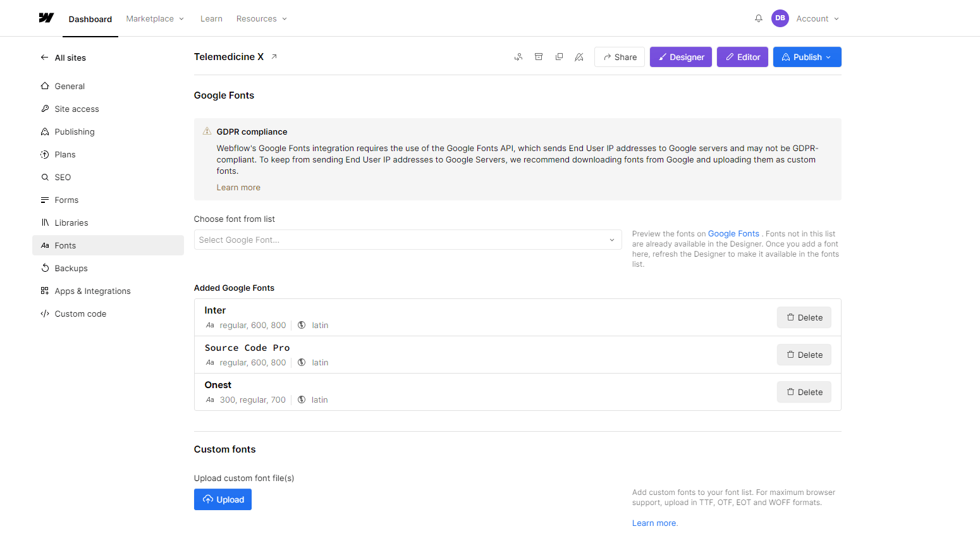Click the Telemedicine X site title
Screen dimensions: 980x543
[x=229, y=57]
